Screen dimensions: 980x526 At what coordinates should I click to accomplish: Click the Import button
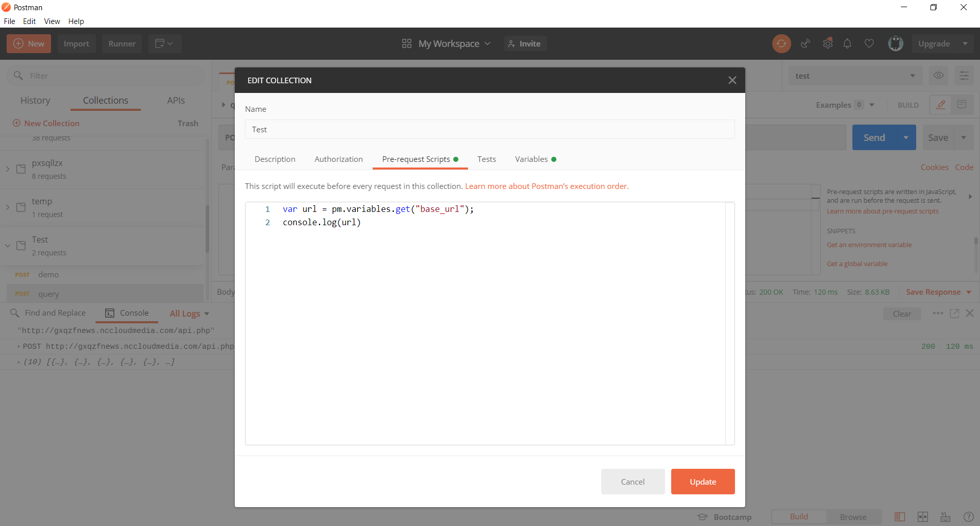point(77,44)
